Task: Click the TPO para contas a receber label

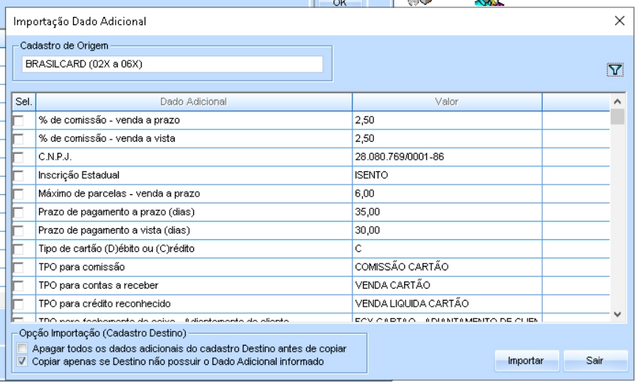Action: 98,285
